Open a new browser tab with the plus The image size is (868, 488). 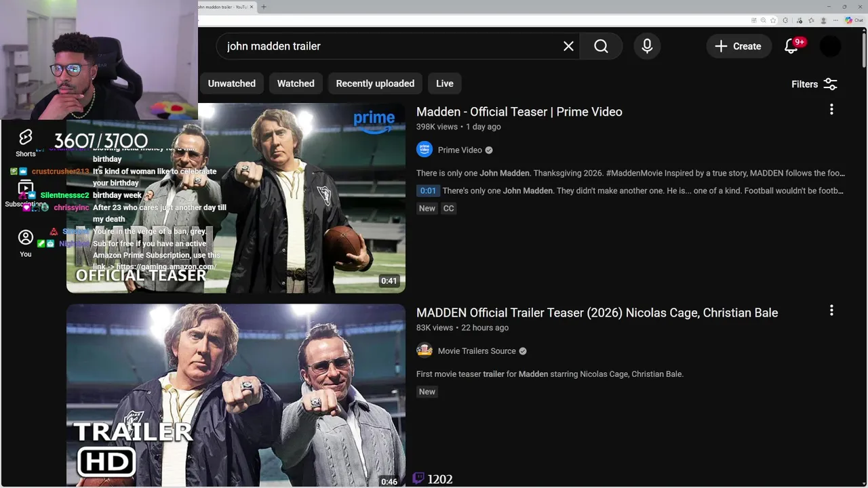264,7
